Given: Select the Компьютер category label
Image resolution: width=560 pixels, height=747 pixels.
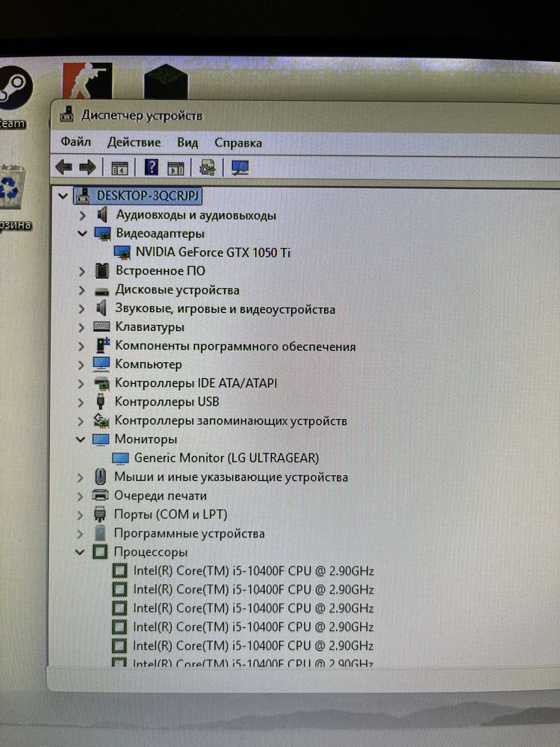Looking at the screenshot, I should (x=148, y=365).
